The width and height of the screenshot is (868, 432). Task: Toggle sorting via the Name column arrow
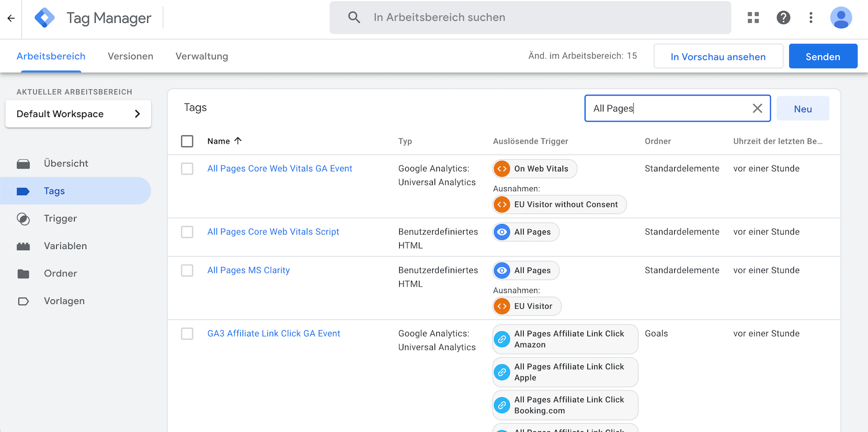pyautogui.click(x=238, y=140)
